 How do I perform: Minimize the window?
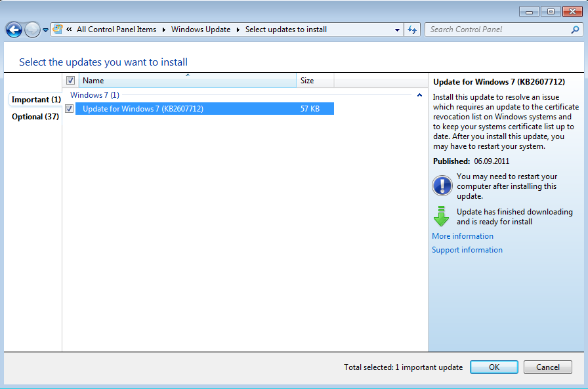point(529,12)
